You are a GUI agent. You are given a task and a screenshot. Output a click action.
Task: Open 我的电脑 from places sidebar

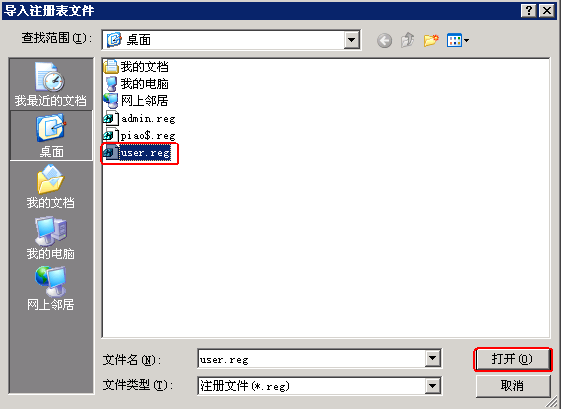(50, 238)
